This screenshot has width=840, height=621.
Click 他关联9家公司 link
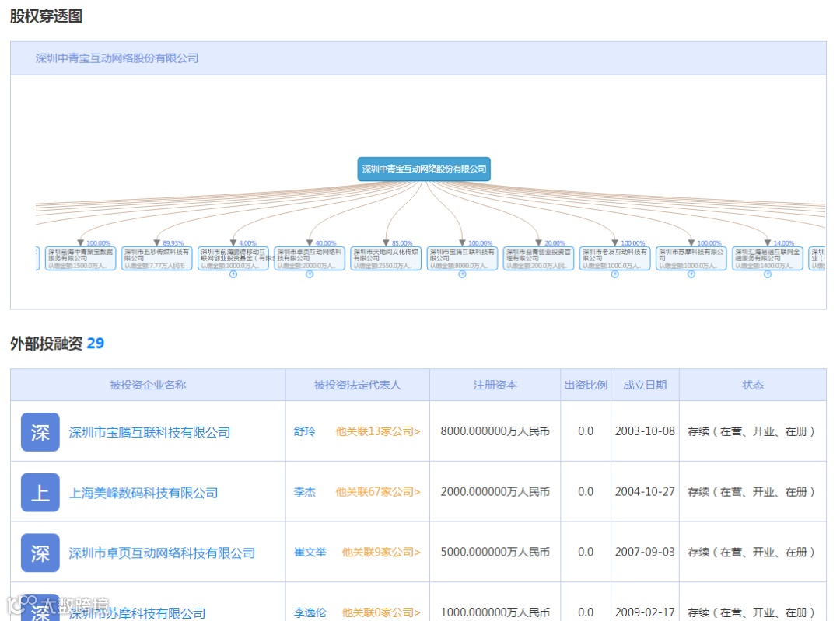tap(381, 553)
